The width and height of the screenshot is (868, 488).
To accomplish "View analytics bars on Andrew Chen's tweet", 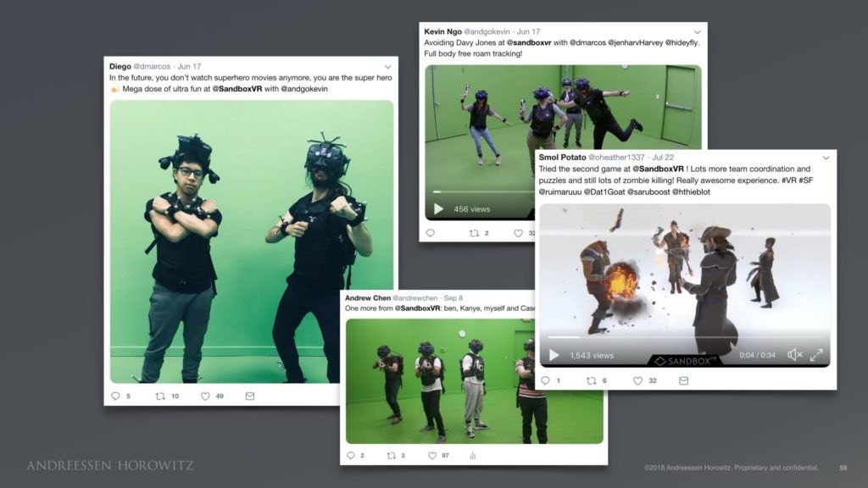I will tap(473, 455).
